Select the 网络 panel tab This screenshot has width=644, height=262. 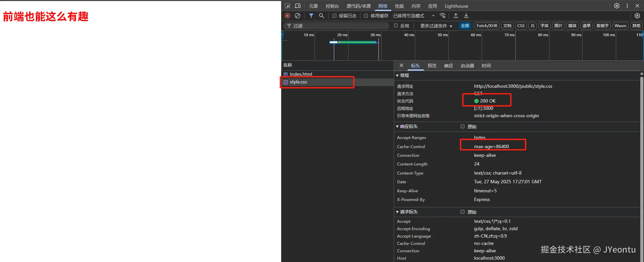coord(383,6)
